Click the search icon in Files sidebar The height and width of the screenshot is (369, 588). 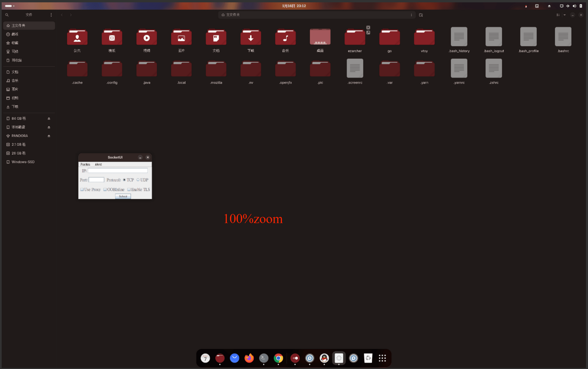point(7,15)
